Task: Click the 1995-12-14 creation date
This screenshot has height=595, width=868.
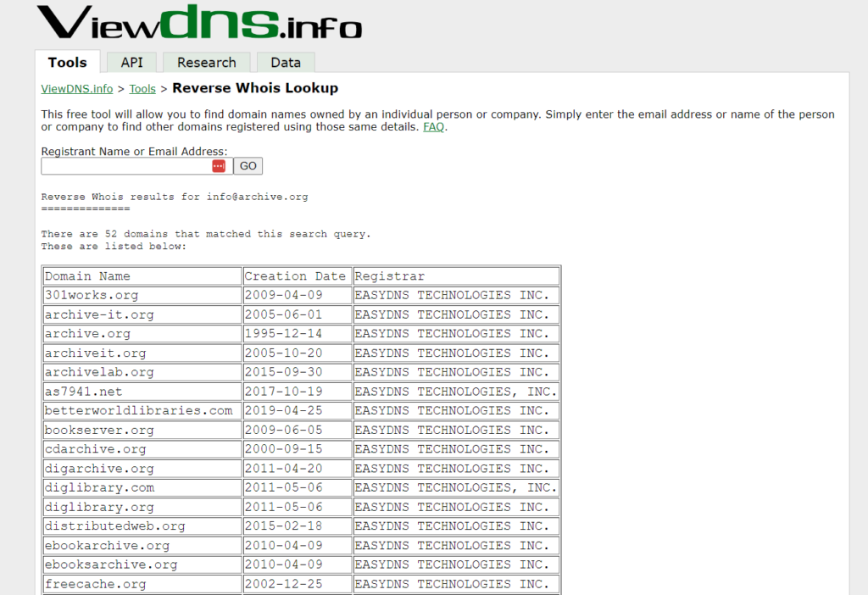Action: tap(298, 334)
